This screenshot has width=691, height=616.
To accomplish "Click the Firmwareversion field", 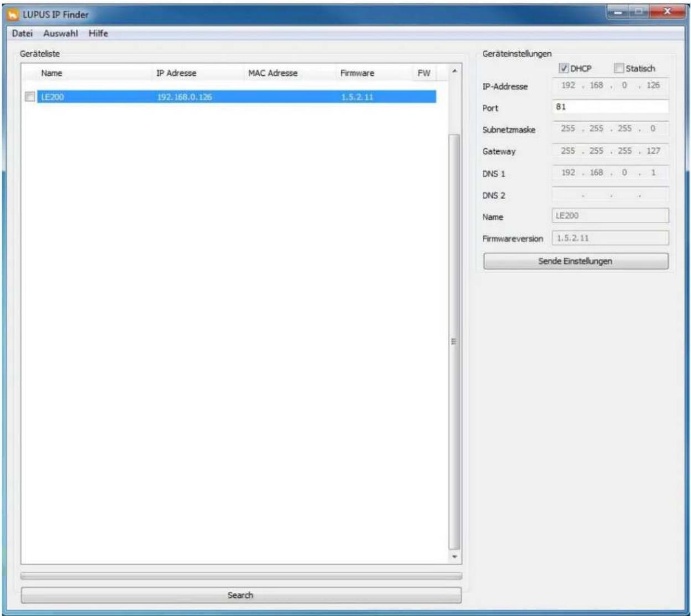I will point(610,238).
